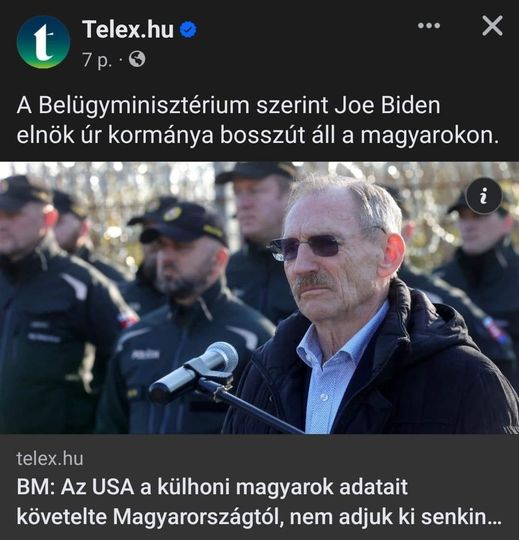The height and width of the screenshot is (540, 519).
Task: Click the telex.hu domain label
Action: [50, 459]
